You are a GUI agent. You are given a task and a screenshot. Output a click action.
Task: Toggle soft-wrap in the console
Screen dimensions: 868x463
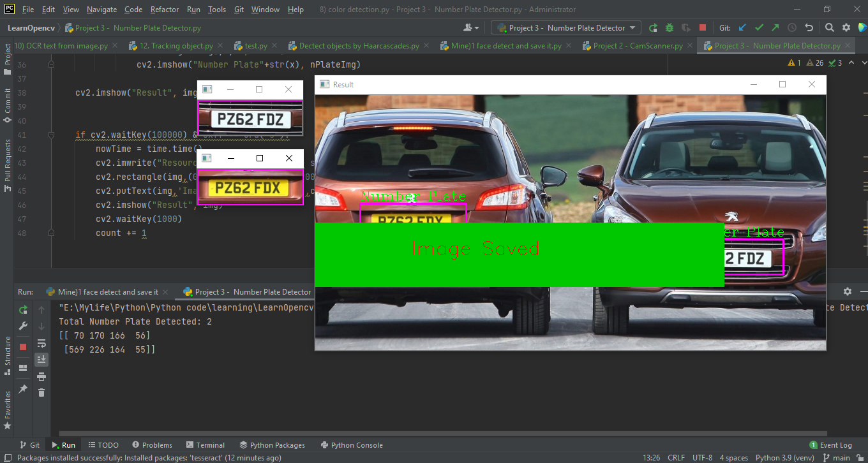coord(41,343)
